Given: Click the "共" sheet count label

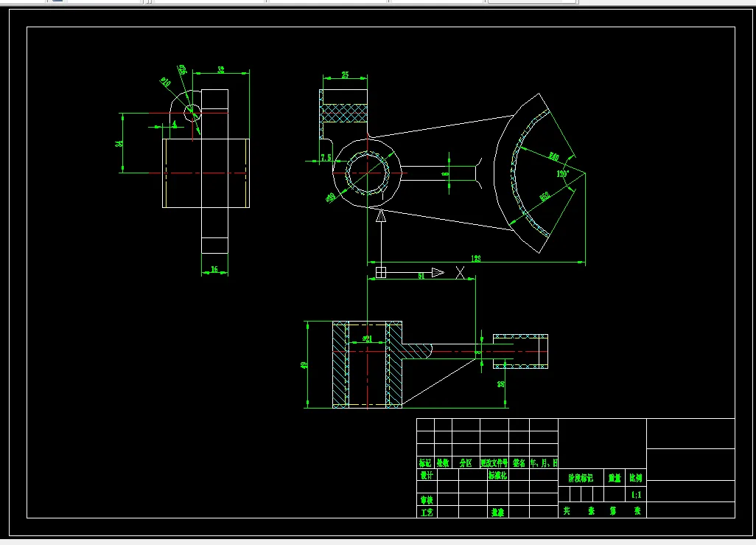Looking at the screenshot, I should [x=567, y=510].
